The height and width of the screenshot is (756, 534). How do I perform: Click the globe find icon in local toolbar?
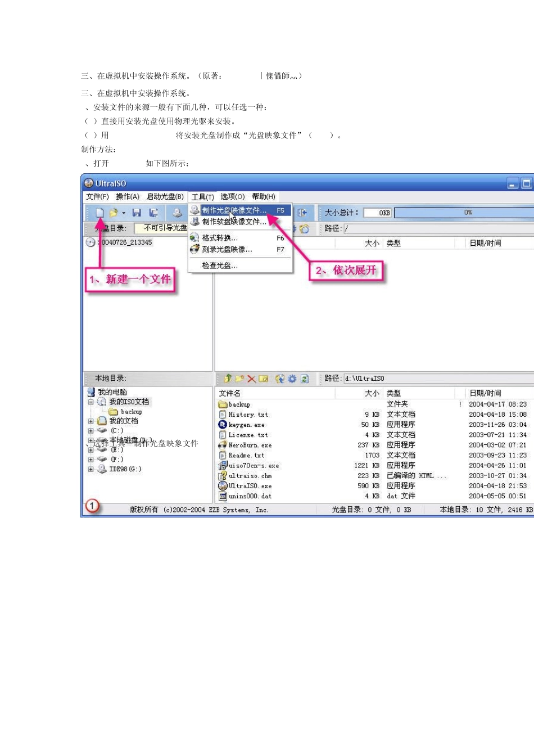tap(280, 379)
